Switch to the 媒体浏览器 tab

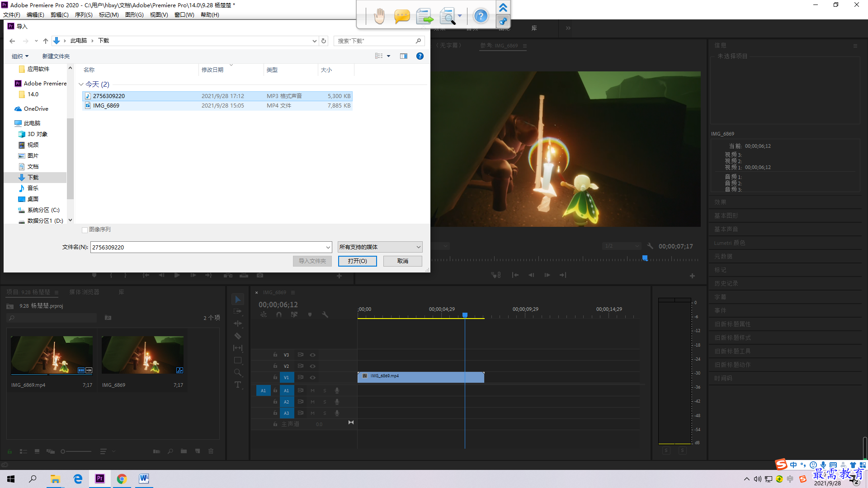[x=84, y=292]
